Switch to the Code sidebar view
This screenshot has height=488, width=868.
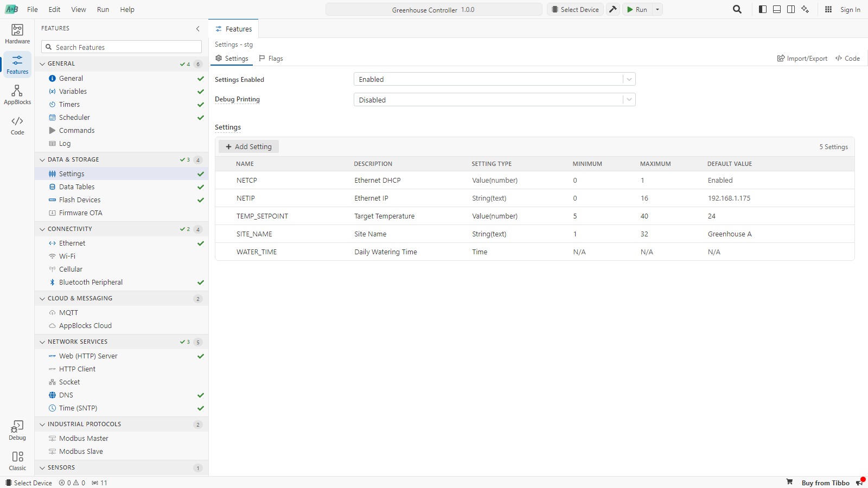[17, 125]
